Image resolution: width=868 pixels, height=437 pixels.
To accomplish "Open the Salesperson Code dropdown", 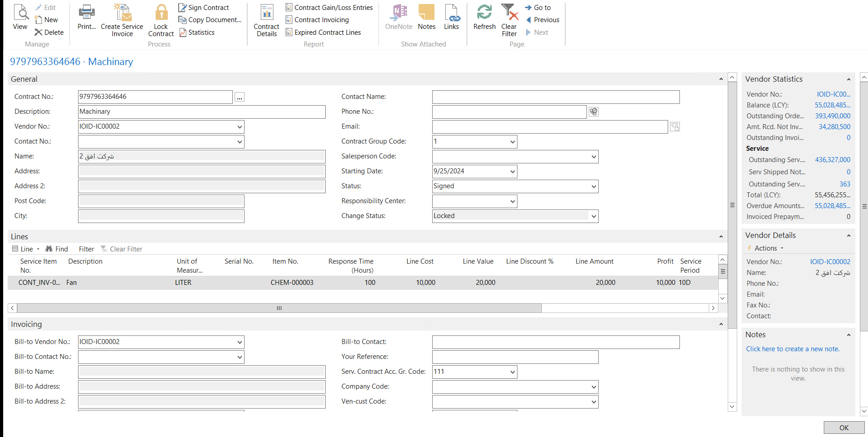I will coord(594,157).
